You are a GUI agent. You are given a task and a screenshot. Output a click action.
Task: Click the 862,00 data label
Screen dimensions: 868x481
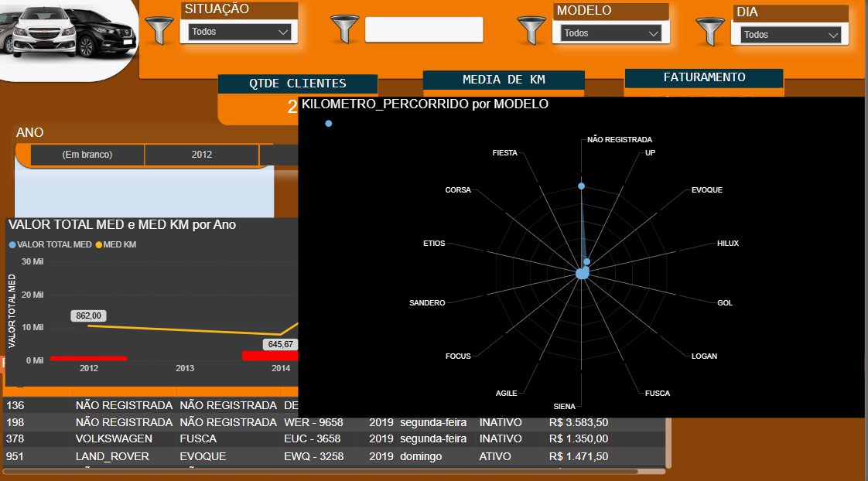88,316
